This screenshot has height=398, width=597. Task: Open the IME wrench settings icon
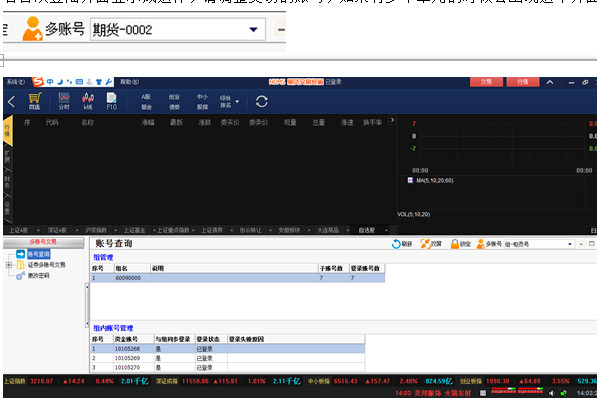pos(109,82)
